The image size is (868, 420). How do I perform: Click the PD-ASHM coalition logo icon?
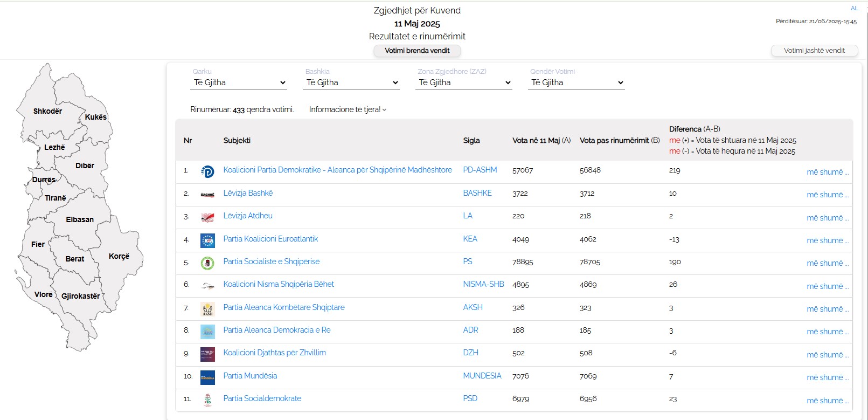tap(207, 171)
